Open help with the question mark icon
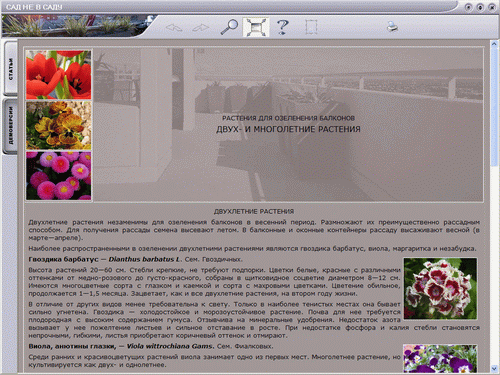Image resolution: width=500 pixels, height=375 pixels. 283,27
